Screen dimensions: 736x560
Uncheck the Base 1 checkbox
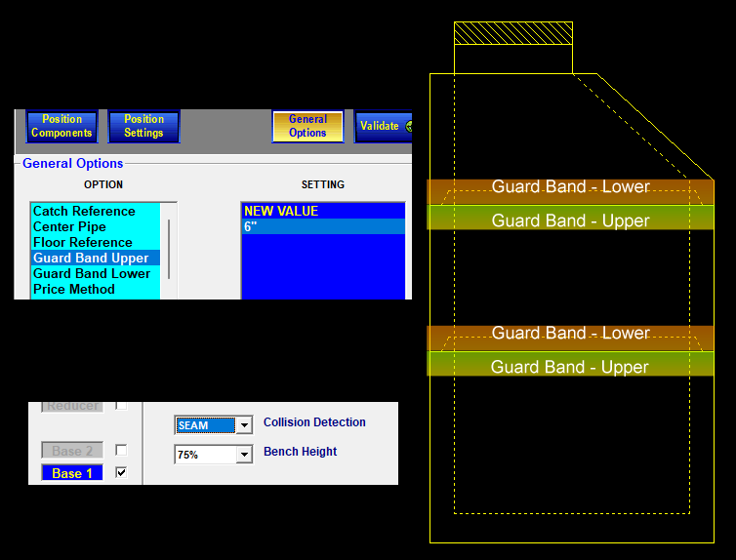pyautogui.click(x=121, y=472)
